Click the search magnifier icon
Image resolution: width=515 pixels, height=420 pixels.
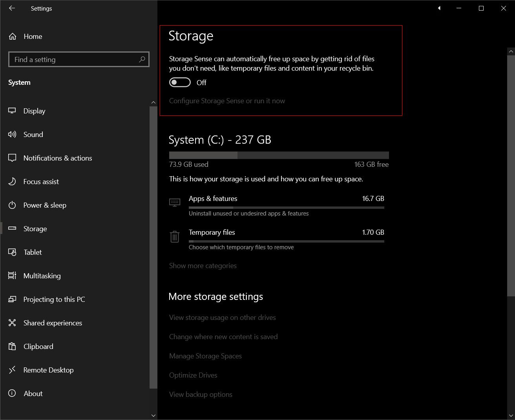pyautogui.click(x=142, y=59)
